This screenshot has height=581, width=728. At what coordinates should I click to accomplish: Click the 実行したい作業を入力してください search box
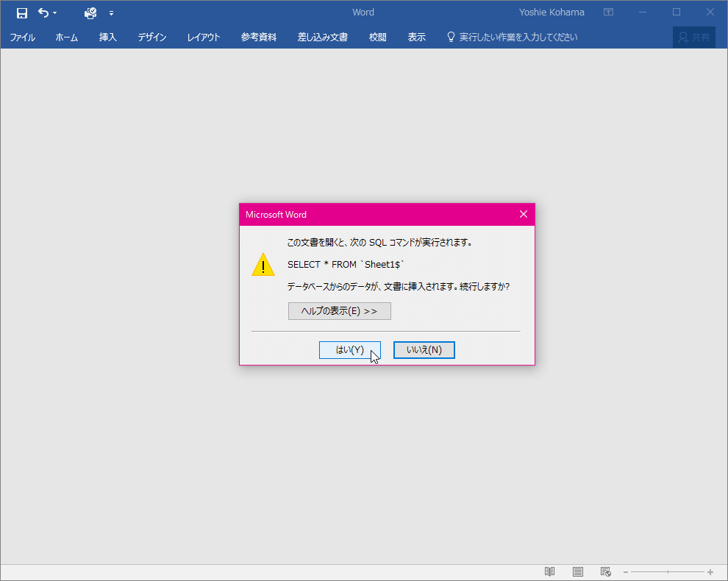click(518, 38)
